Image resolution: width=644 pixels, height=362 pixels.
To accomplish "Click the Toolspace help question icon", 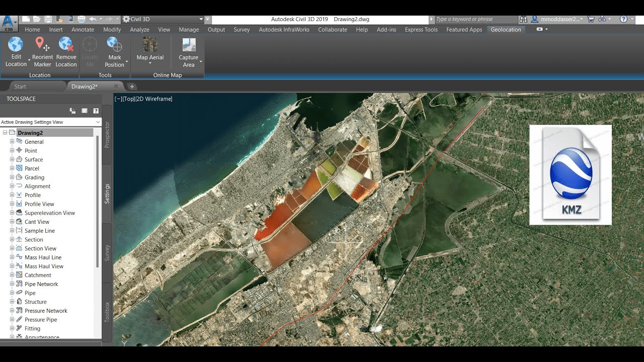I will coord(96,111).
